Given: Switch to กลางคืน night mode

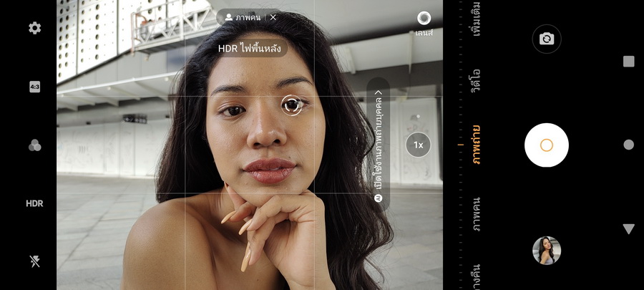Looking at the screenshot, I should coord(474,276).
